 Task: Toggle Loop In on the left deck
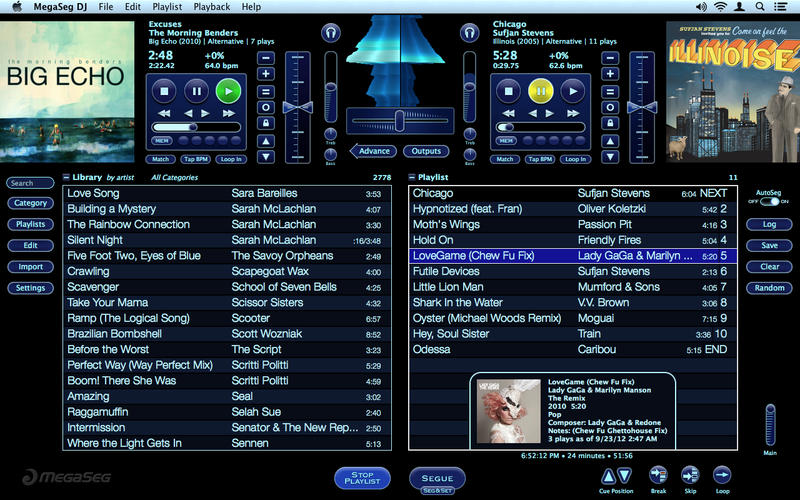click(232, 159)
